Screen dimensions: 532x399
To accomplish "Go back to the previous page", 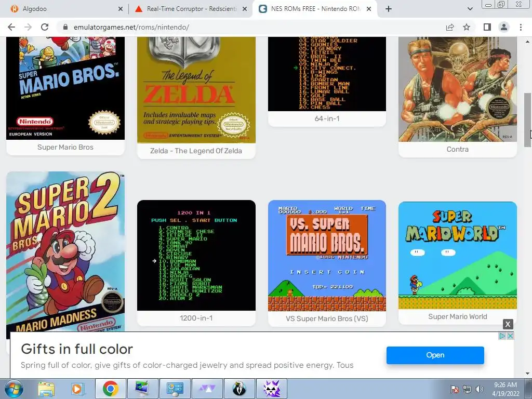I will coord(11,27).
